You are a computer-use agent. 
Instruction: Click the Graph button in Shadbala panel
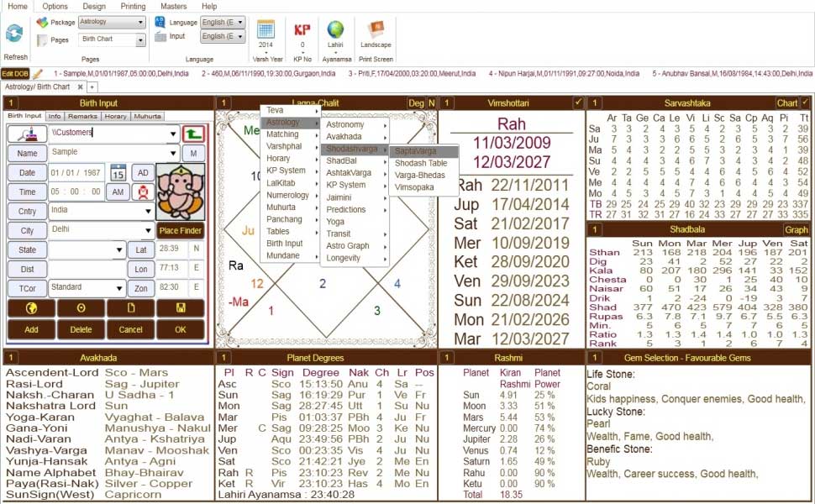797,229
